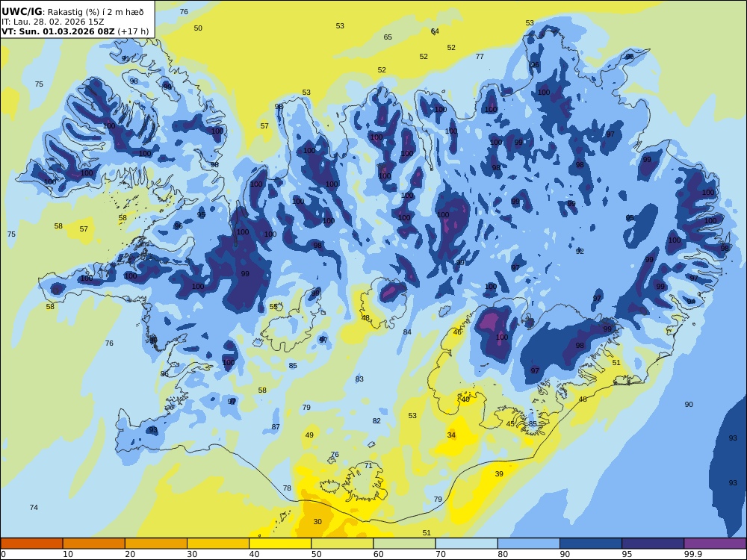
Task: Click the map value '45' near the southeast coast
Action: click(x=510, y=424)
